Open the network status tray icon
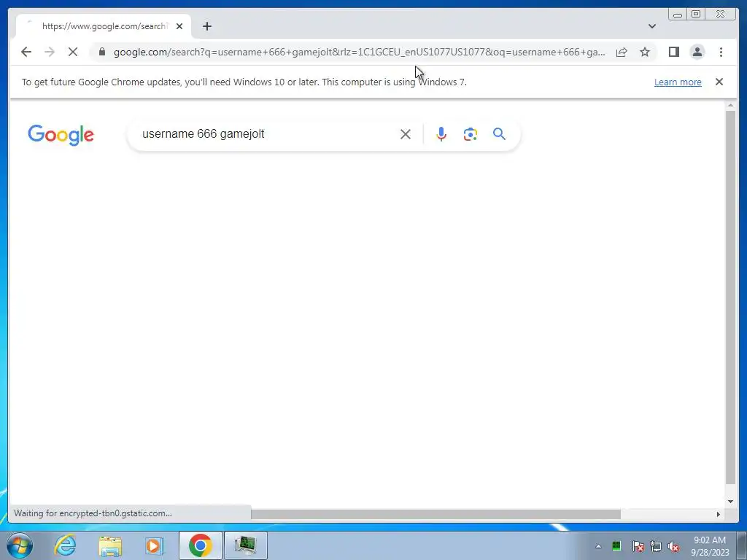This screenshot has height=560, width=747. tap(656, 546)
